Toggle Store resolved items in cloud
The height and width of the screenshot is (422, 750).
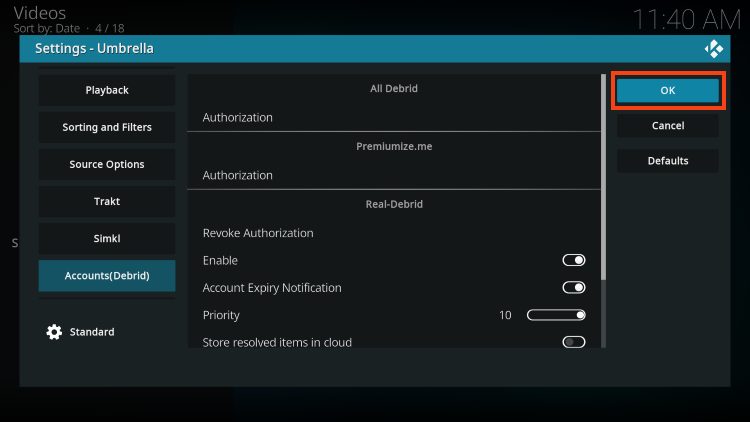click(573, 342)
